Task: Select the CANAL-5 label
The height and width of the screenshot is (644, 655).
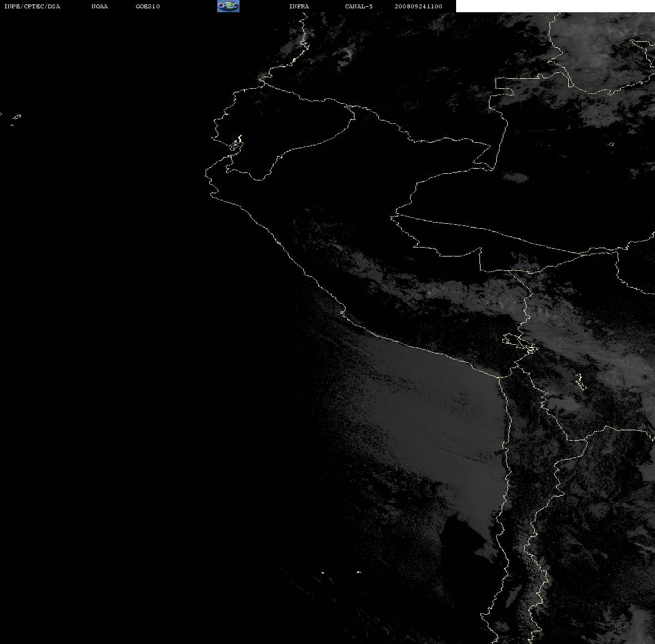Action: 359,6
